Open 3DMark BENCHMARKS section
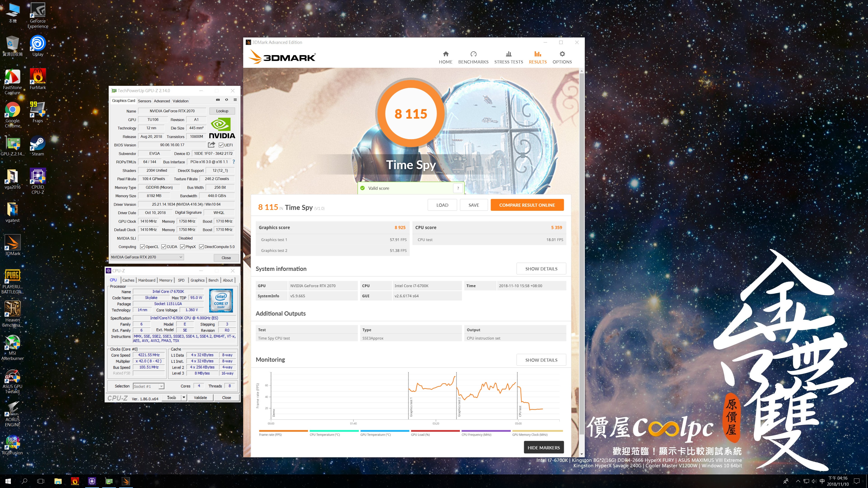The width and height of the screenshot is (868, 488). [x=473, y=58]
